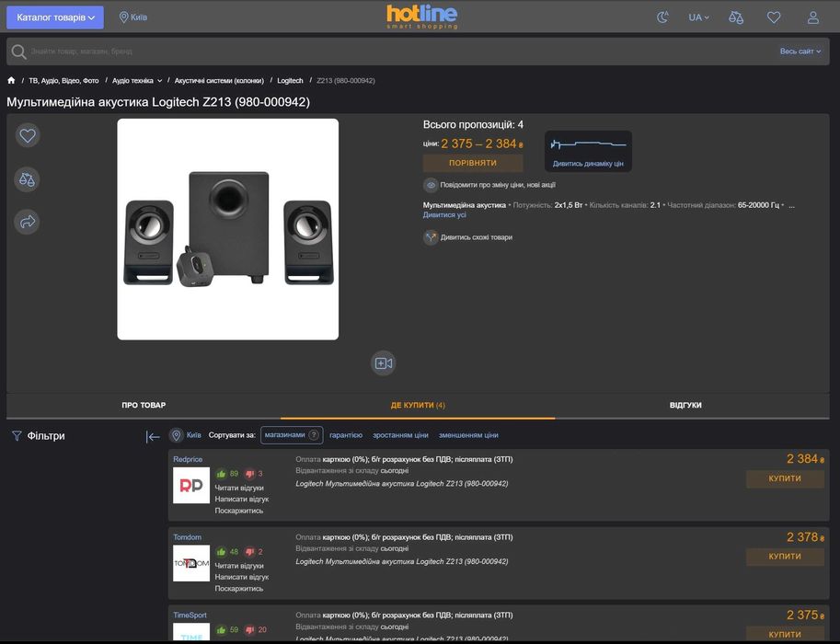Click Tomdom thumbs up count
Image resolution: width=840 pixels, height=644 pixels.
[x=227, y=551]
